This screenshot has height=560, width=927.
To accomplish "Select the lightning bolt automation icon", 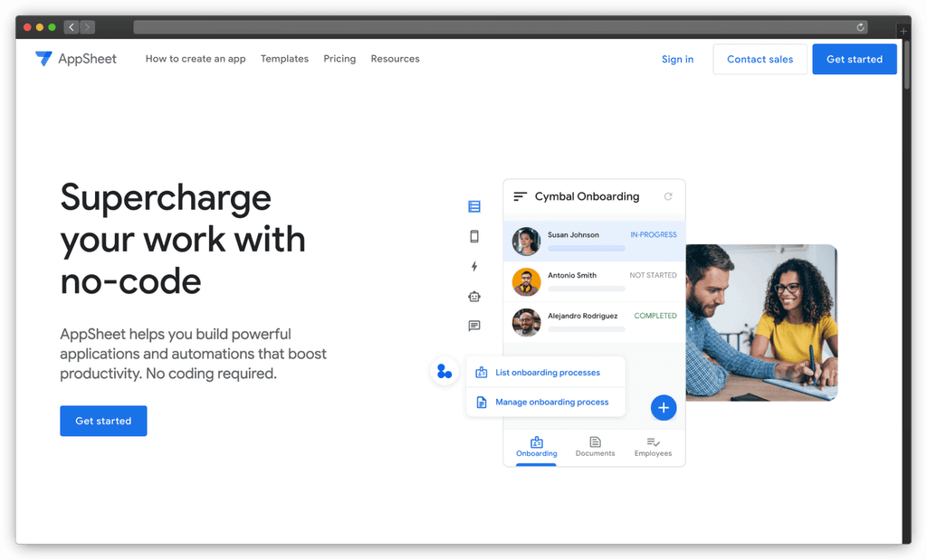I will 474,266.
